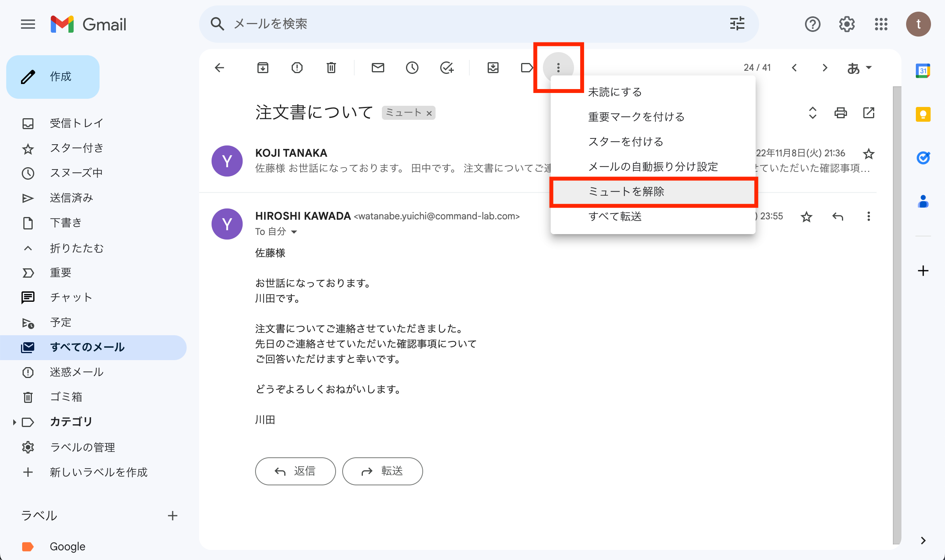
Task: Open ゴミ箱 trash folder
Action: tap(93, 397)
